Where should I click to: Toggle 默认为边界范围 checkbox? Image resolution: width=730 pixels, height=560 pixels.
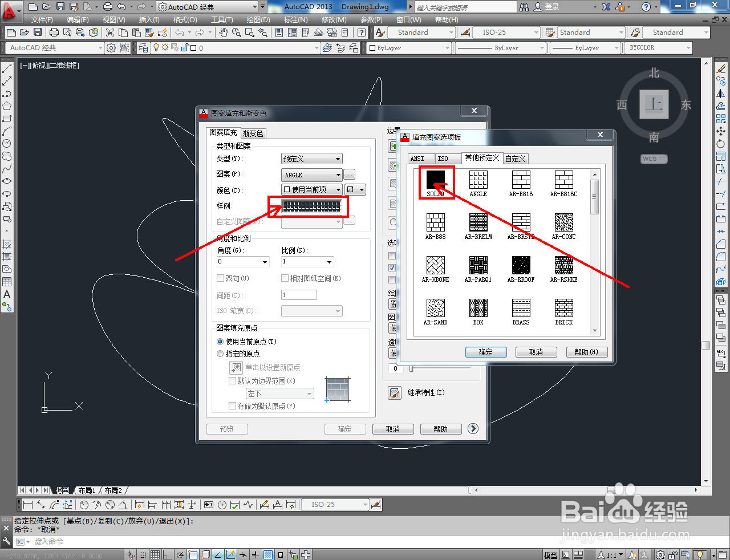[232, 381]
